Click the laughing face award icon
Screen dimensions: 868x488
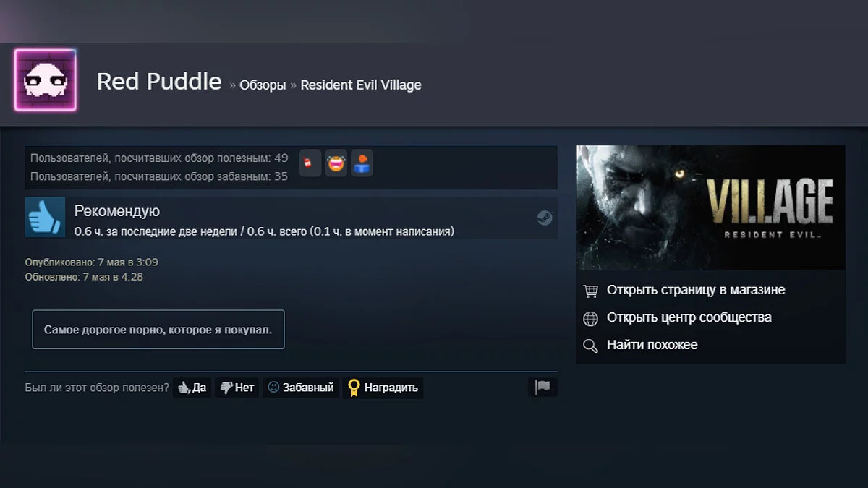pyautogui.click(x=336, y=163)
